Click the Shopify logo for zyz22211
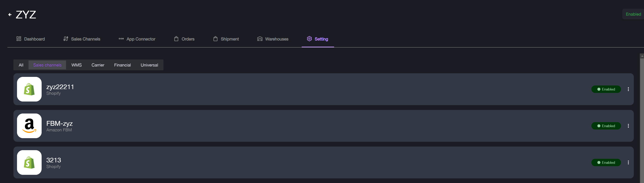 pos(29,89)
